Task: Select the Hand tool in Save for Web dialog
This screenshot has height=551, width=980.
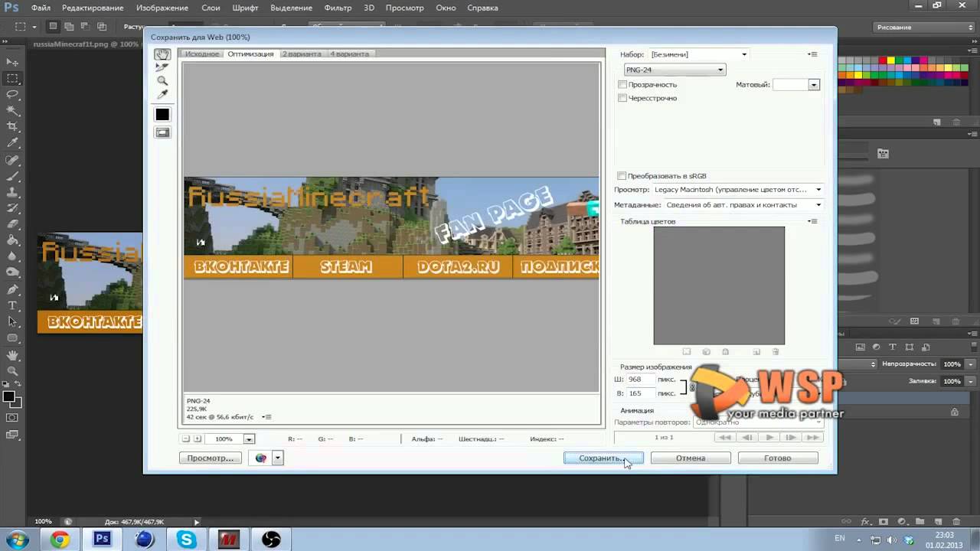Action: tap(162, 54)
